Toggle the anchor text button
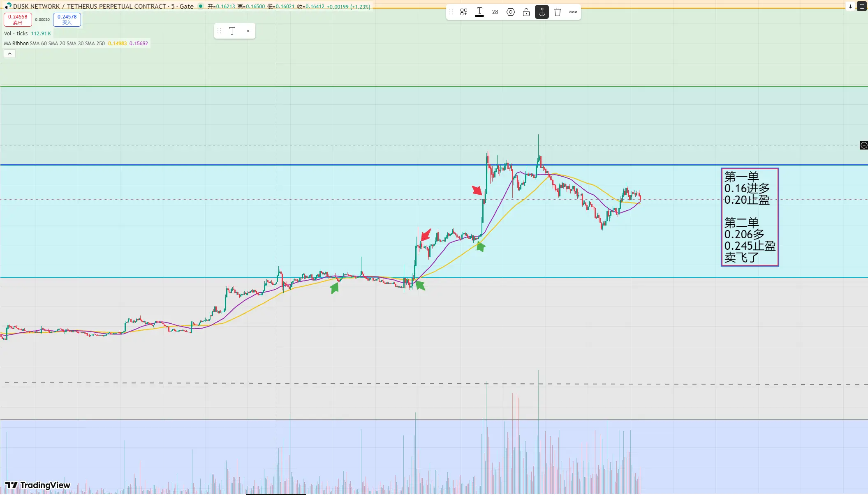This screenshot has width=868, height=495. [x=542, y=12]
